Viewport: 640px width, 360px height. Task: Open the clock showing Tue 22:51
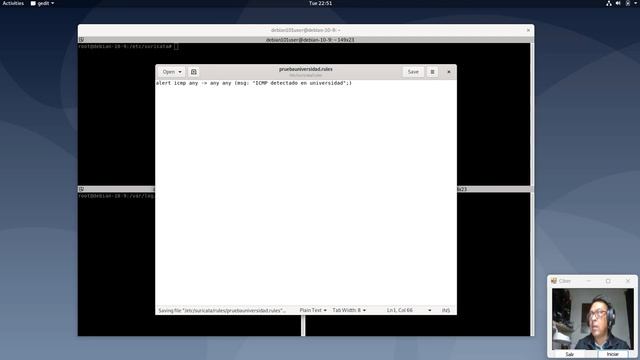point(320,3)
